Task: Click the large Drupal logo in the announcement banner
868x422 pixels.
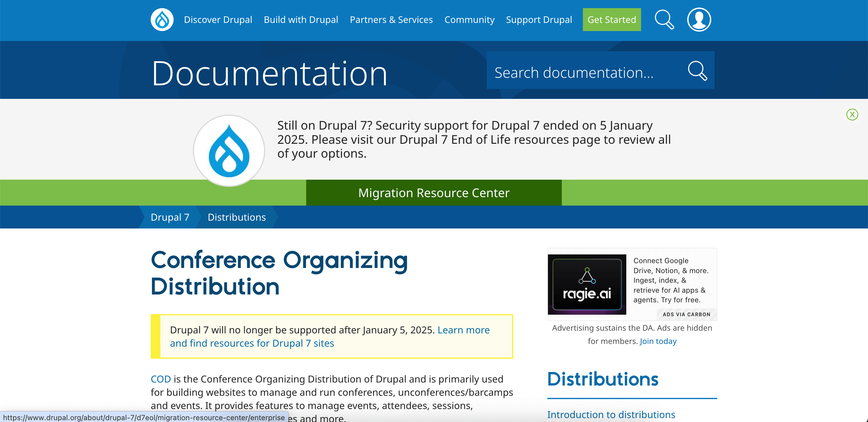Action: click(228, 151)
